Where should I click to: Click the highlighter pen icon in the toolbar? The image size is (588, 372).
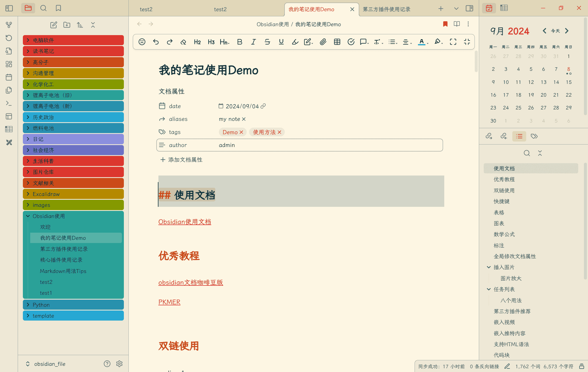295,42
